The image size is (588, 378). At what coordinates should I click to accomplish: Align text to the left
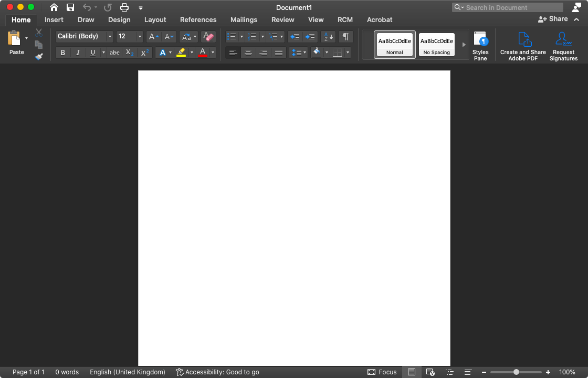pos(233,53)
